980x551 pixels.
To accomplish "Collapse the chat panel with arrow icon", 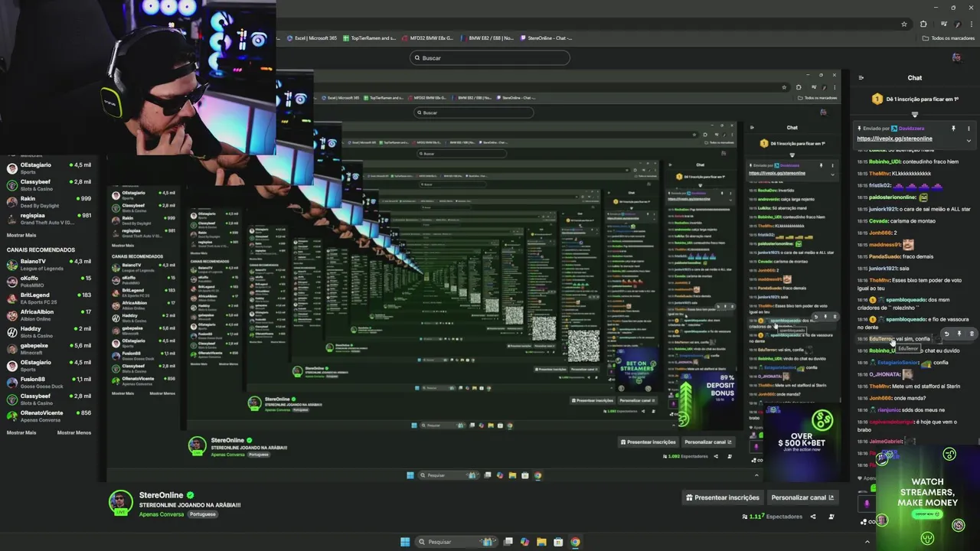I will (x=861, y=77).
